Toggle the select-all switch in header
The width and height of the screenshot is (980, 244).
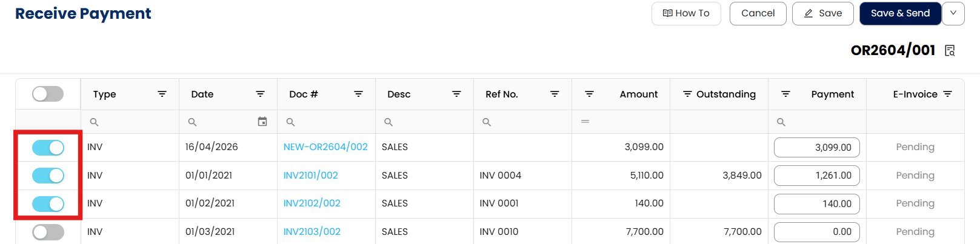[48, 94]
